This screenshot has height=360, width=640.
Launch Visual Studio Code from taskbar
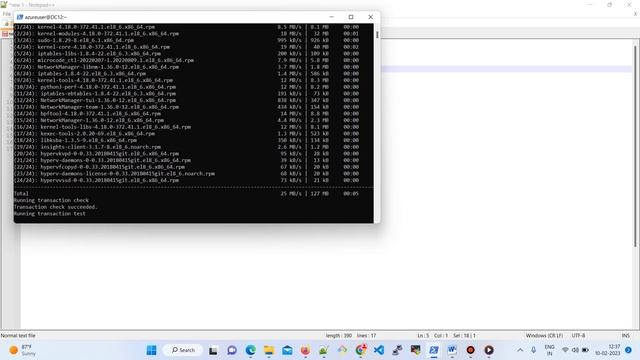point(379,350)
